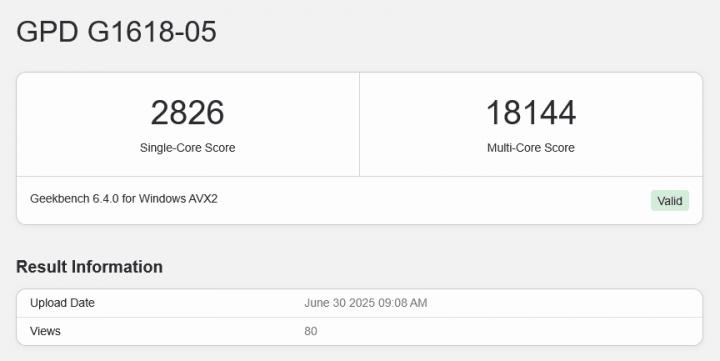Click the Single-Core score panel
720x361 pixels.
pos(188,124)
